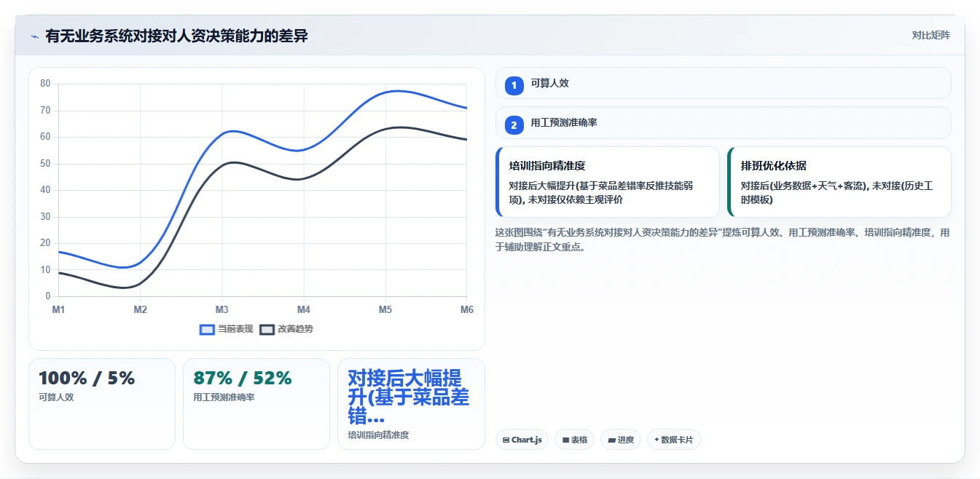Viewport: 980px width, 479px height.
Task: Select the number 1 badge for 可算人效
Action: point(514,85)
